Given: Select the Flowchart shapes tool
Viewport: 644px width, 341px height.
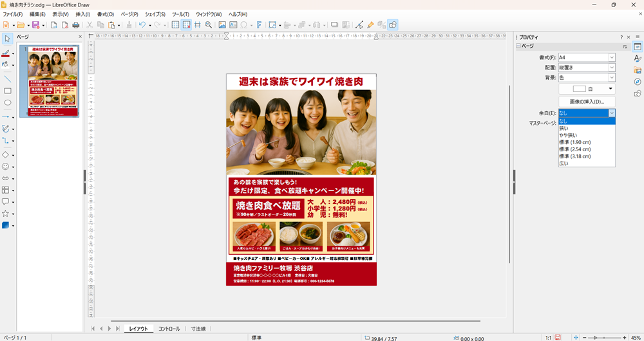Looking at the screenshot, I should [6, 190].
